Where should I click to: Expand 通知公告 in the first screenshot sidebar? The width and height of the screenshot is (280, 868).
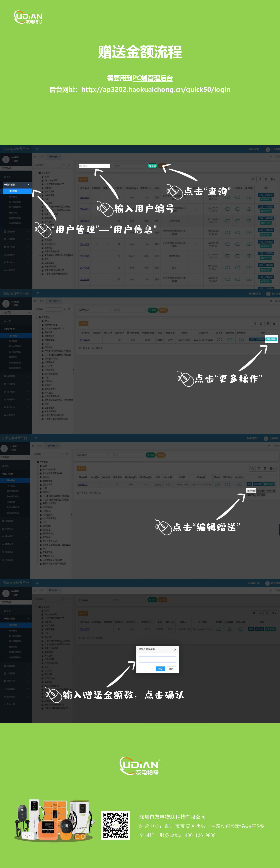click(16, 262)
